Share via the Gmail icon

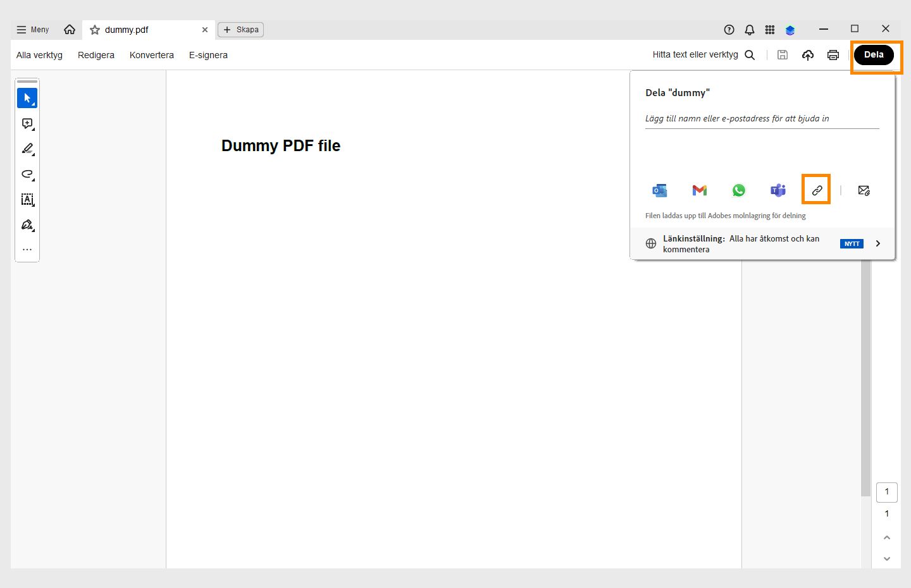point(700,190)
